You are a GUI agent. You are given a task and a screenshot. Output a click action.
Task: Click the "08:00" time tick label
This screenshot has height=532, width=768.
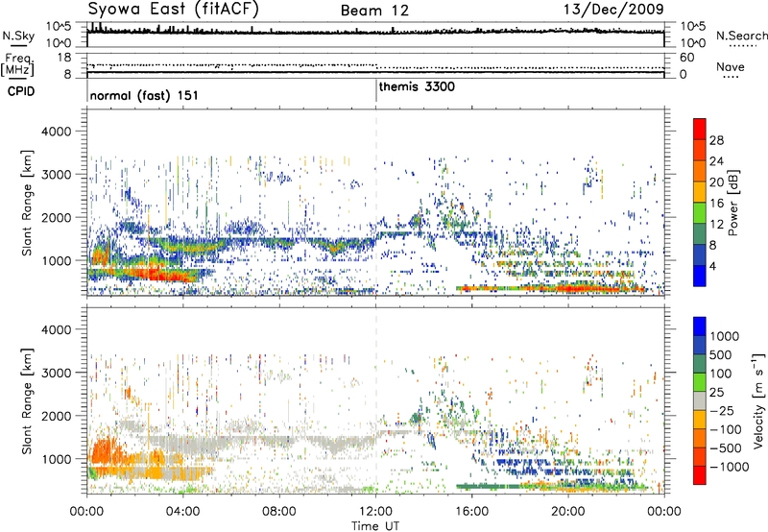pos(279,512)
